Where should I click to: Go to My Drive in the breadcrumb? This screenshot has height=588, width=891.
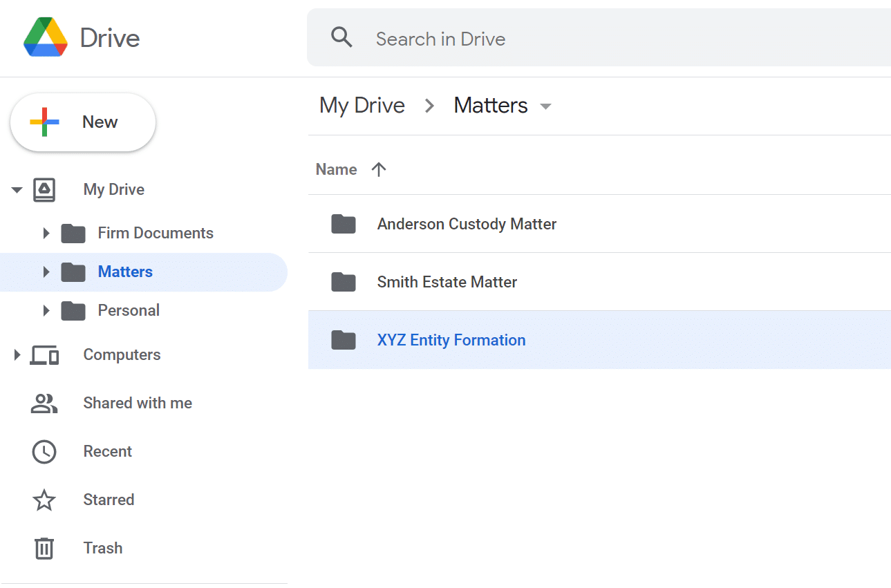tap(362, 106)
